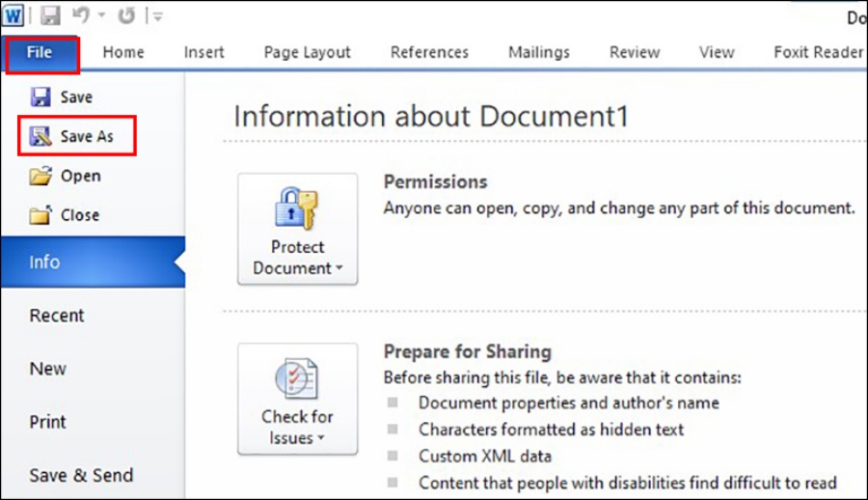Switch to the Page Layout tab
The width and height of the screenshot is (868, 500).
307,52
